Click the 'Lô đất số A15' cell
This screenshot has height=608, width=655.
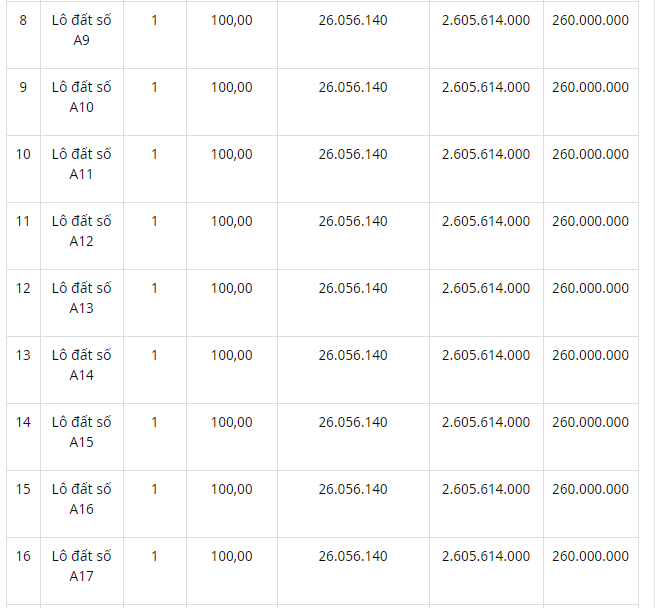pyautogui.click(x=81, y=432)
